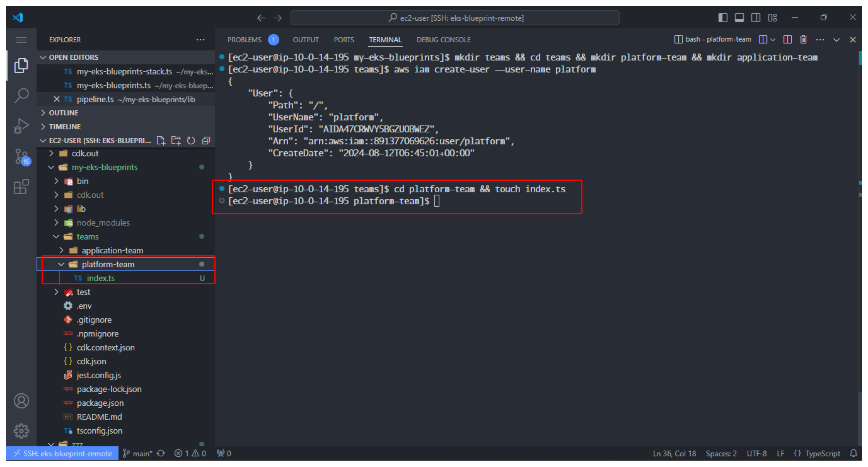
Task: Switch to the OUTPUT tab
Action: coord(305,39)
